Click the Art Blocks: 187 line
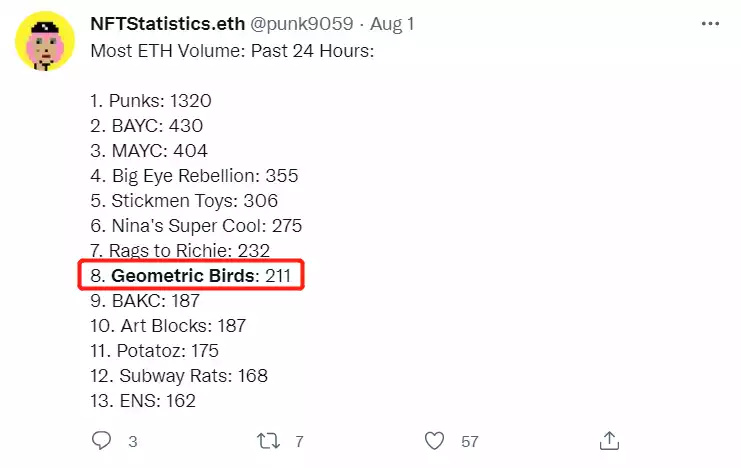The height and width of the screenshot is (468, 741). [168, 325]
